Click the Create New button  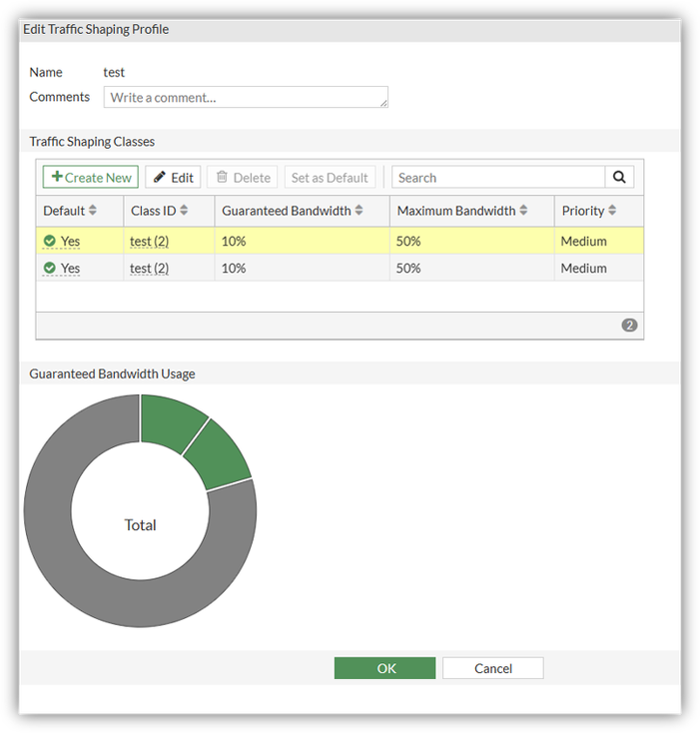[x=91, y=177]
